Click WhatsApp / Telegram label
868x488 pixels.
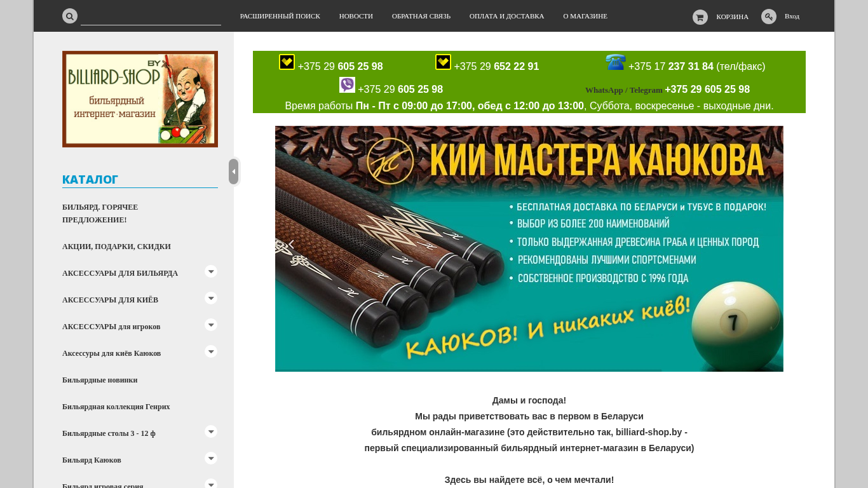(x=624, y=90)
